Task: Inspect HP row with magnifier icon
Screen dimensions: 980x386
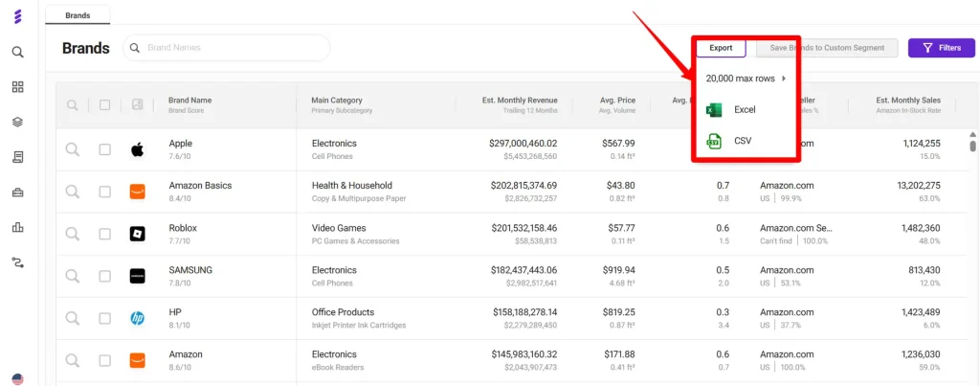Action: [73, 318]
